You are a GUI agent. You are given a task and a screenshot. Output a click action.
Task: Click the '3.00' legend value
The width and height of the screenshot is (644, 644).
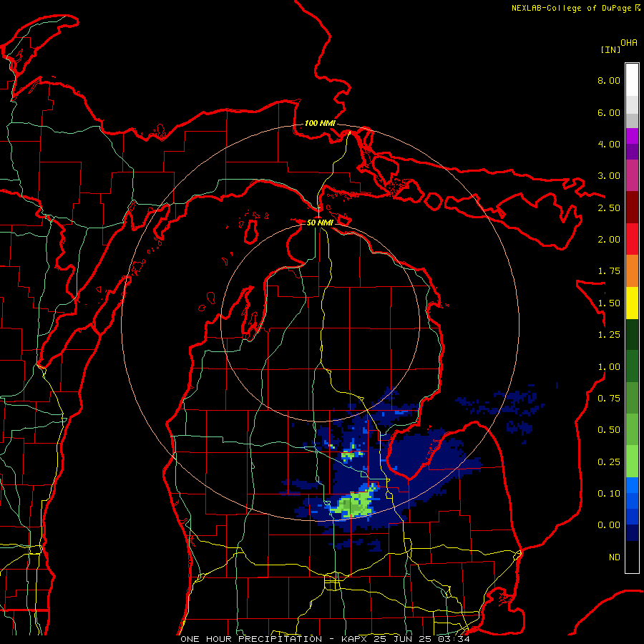point(609,176)
